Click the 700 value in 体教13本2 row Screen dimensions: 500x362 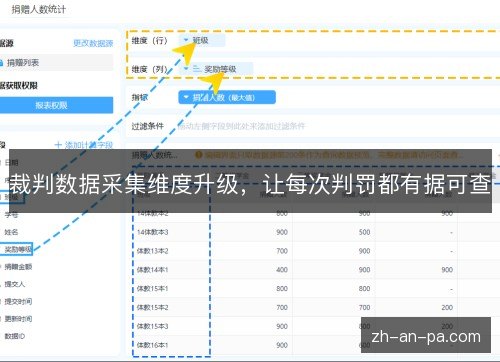point(282,251)
